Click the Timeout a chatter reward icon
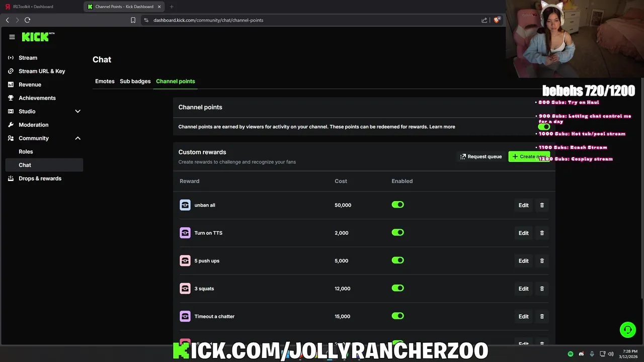 [185, 316]
